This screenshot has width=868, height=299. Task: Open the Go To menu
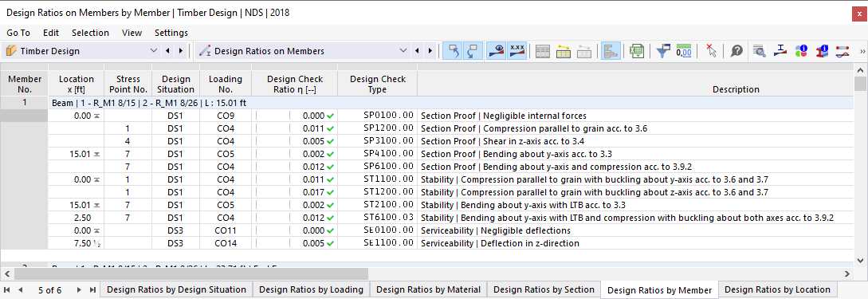click(x=18, y=33)
